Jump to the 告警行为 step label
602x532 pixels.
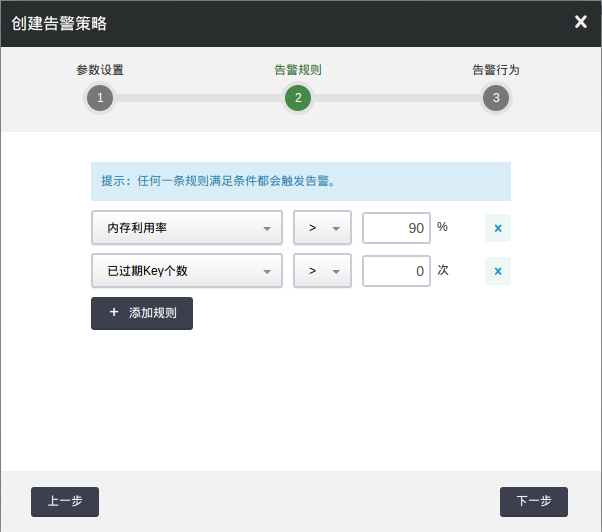[x=496, y=71]
